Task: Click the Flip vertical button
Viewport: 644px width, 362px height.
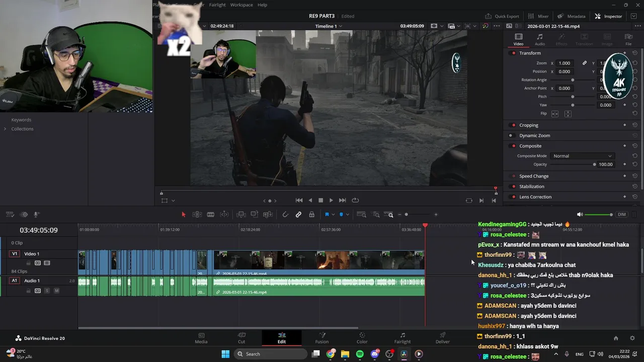Action: 568,114
